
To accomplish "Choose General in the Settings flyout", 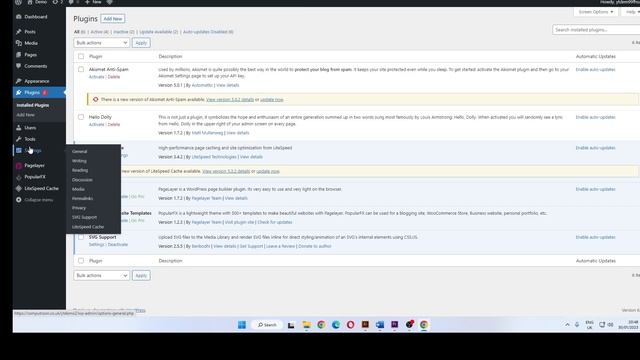I will pyautogui.click(x=80, y=151).
